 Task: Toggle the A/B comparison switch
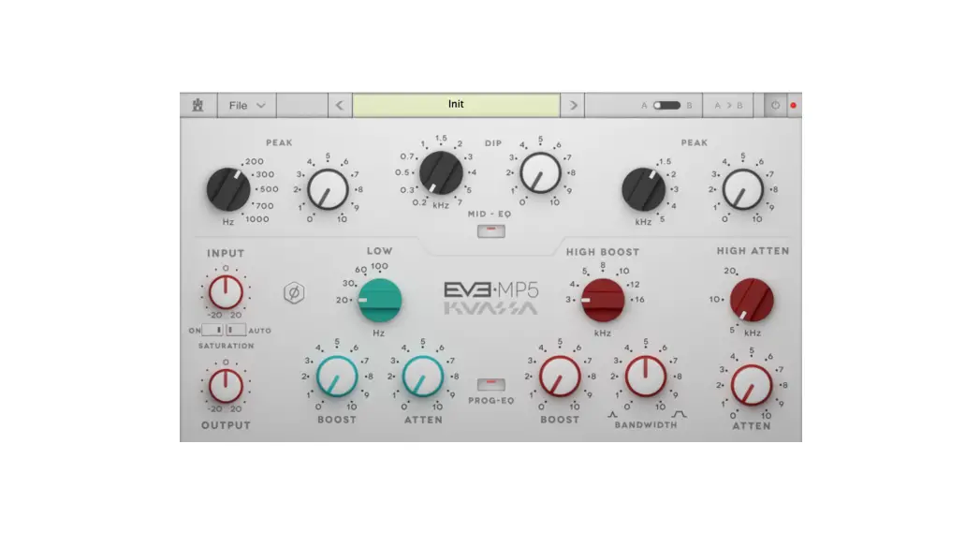[666, 105]
